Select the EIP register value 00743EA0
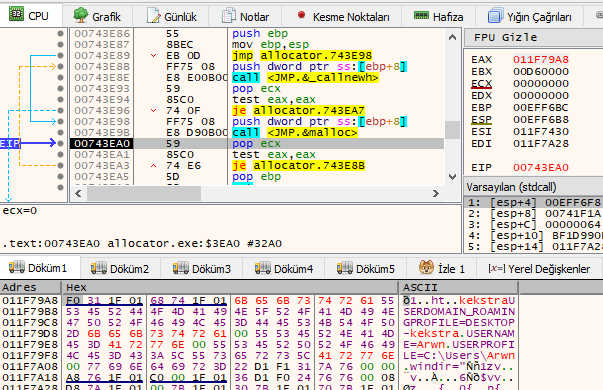 (x=541, y=168)
